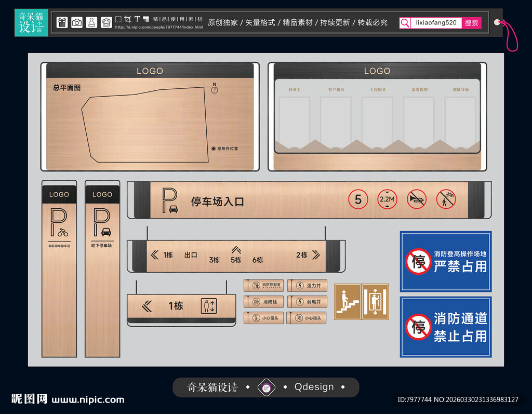Screen dimensions: 532x414
Task: Click the stairs pictogram sign
Action: point(347,301)
